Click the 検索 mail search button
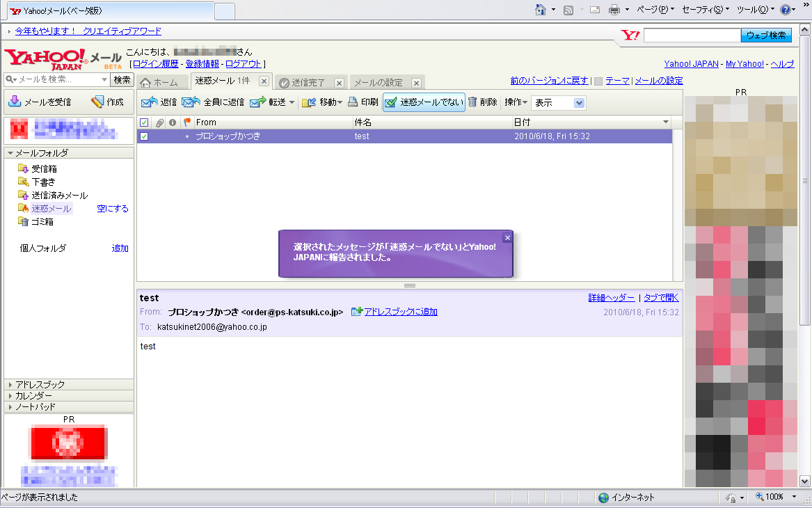The image size is (812, 508). [x=122, y=80]
